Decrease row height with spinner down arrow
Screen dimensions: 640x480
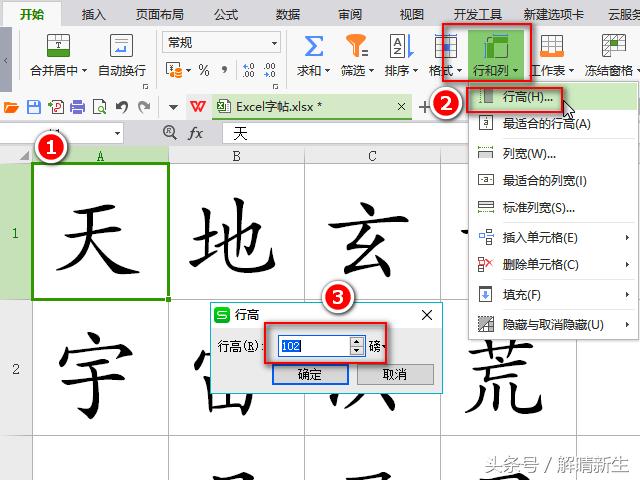click(357, 351)
